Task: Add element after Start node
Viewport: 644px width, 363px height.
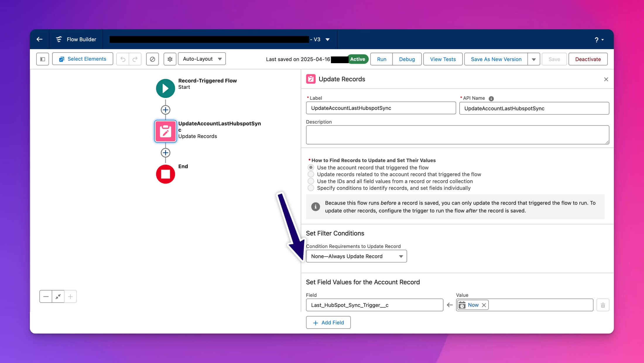Action: coord(165,110)
